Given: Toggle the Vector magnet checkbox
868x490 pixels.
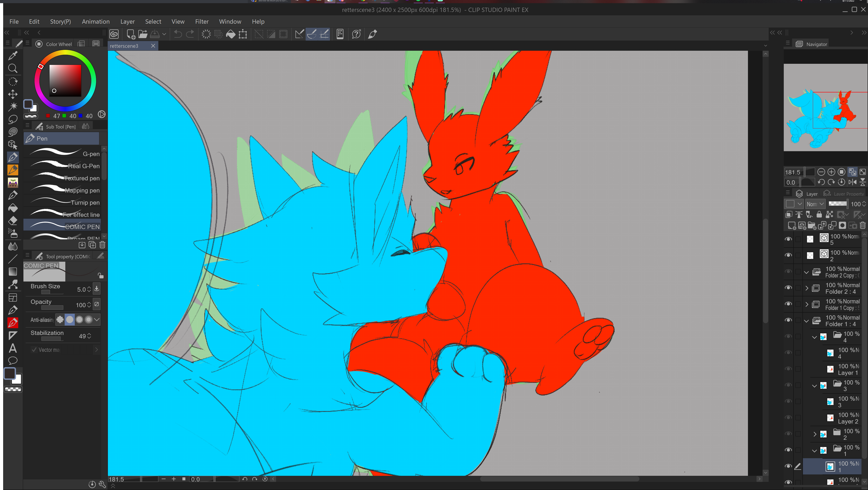Looking at the screenshot, I should (x=34, y=350).
